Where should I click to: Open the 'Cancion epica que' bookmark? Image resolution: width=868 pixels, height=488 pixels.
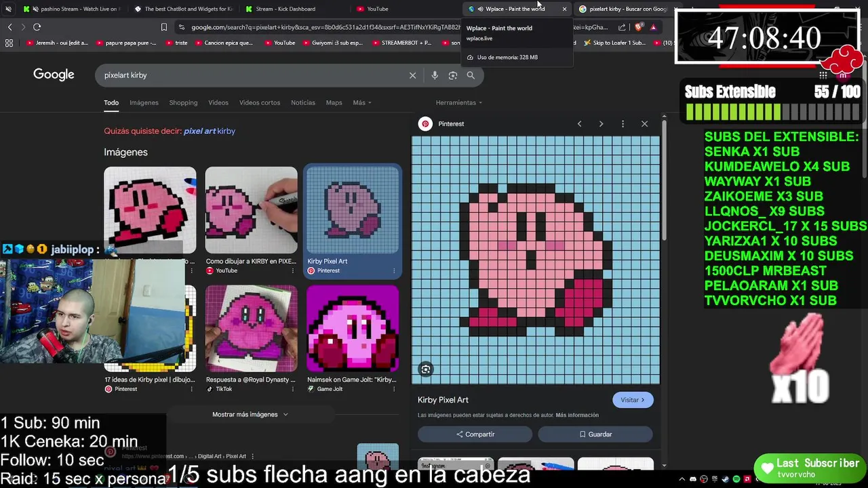click(x=222, y=43)
